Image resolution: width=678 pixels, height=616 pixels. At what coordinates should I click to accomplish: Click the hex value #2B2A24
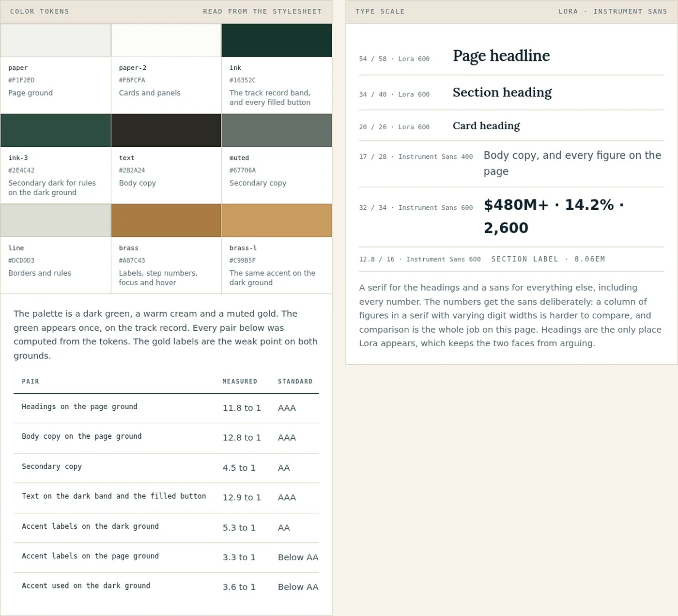pyautogui.click(x=132, y=170)
